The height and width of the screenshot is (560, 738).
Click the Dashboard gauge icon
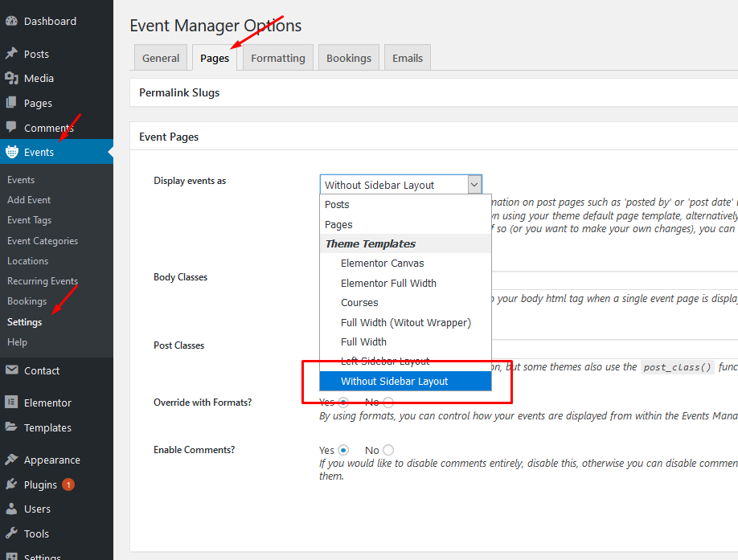click(11, 22)
